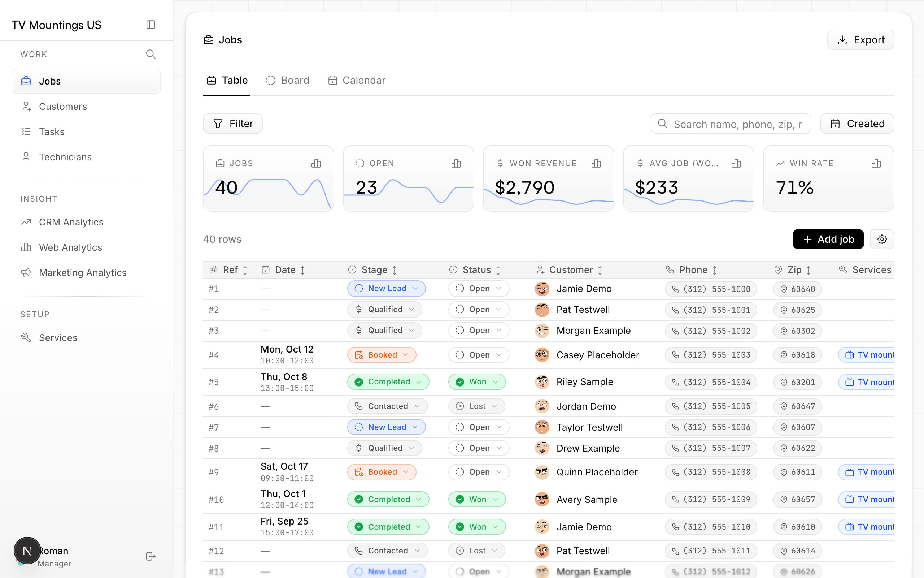Open Completed stage dropdown for job #10
This screenshot has width=924, height=578.
point(388,499)
